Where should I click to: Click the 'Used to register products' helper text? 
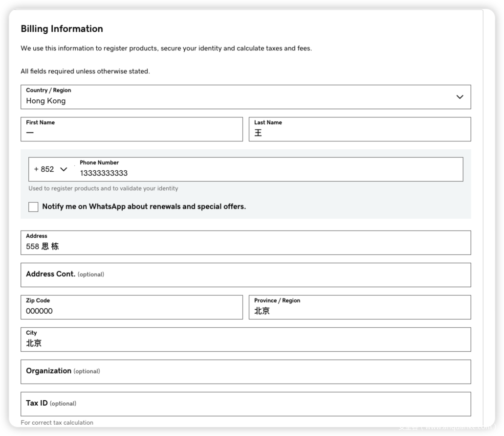103,188
